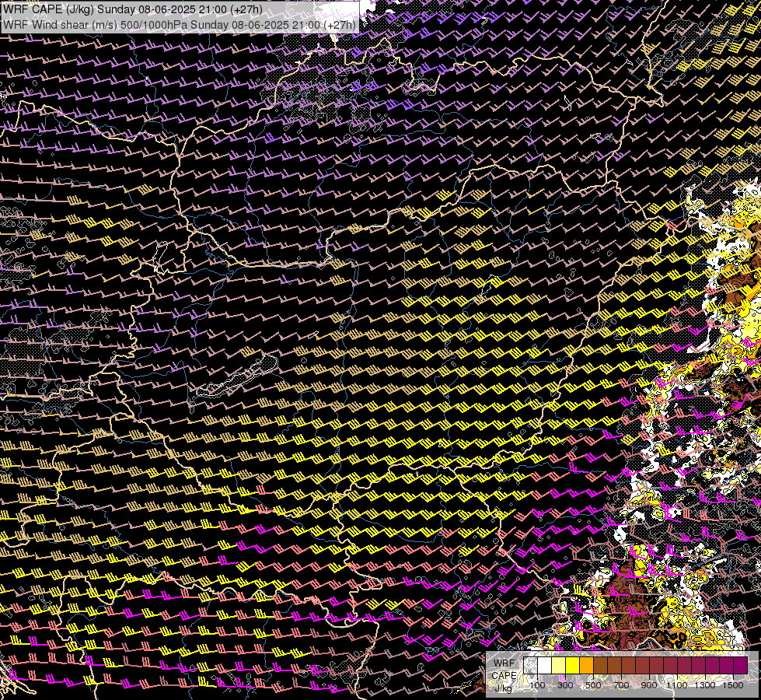761x700 pixels.
Task: Select the dotted-pattern legend swatch below 100
Action: tap(530, 666)
